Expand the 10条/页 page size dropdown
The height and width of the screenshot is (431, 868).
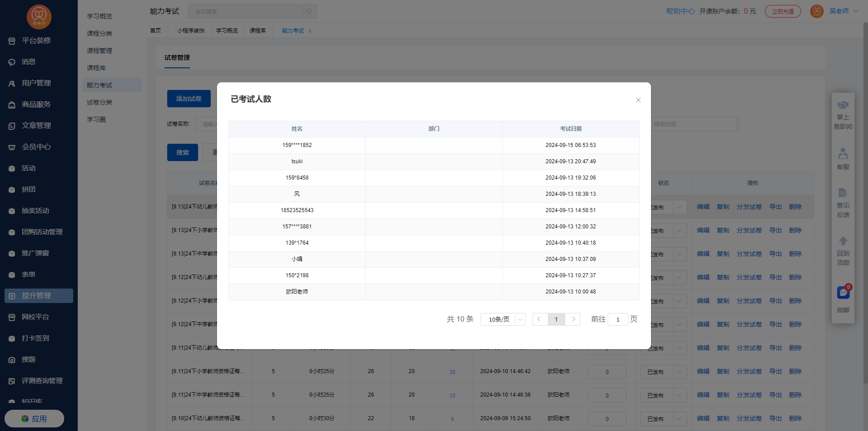(503, 319)
